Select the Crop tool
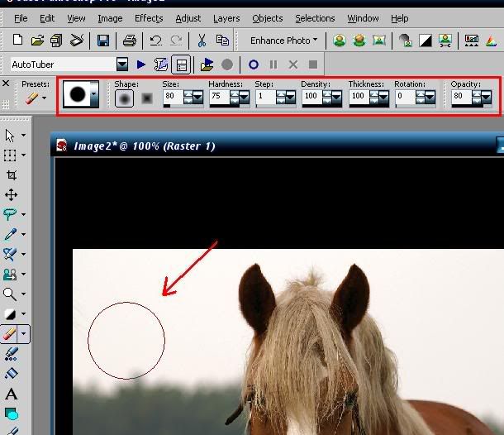 click(x=12, y=175)
